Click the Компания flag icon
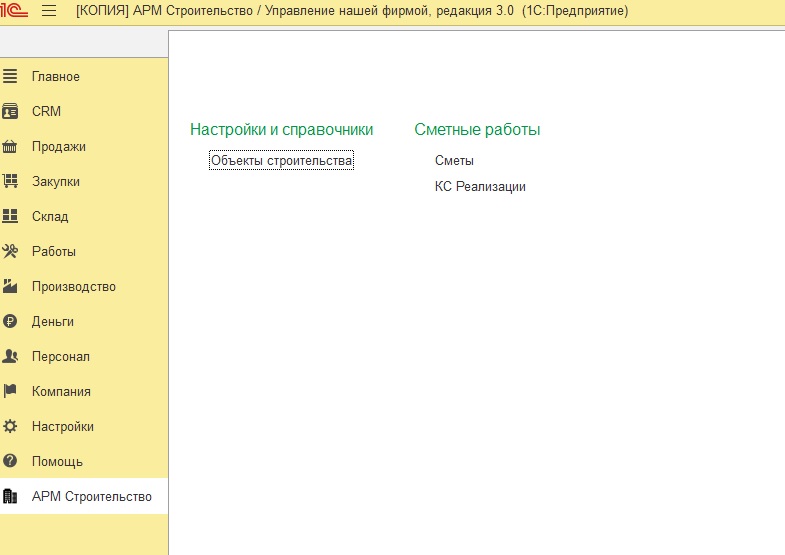This screenshot has width=785, height=555. coord(10,391)
